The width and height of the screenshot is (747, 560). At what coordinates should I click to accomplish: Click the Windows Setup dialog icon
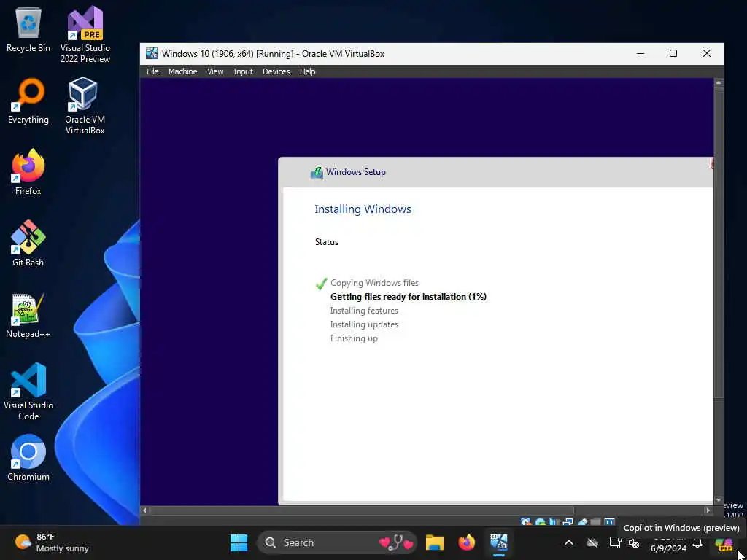[x=317, y=172]
